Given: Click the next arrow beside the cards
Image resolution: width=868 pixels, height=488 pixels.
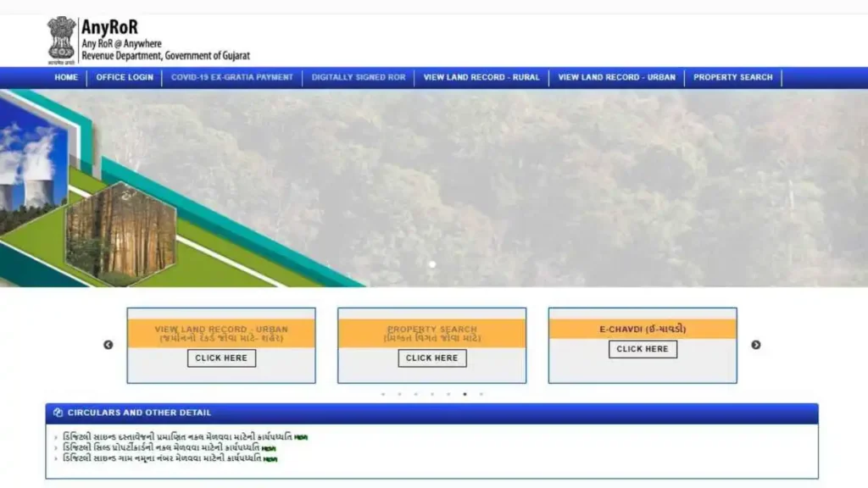Looking at the screenshot, I should (x=755, y=345).
